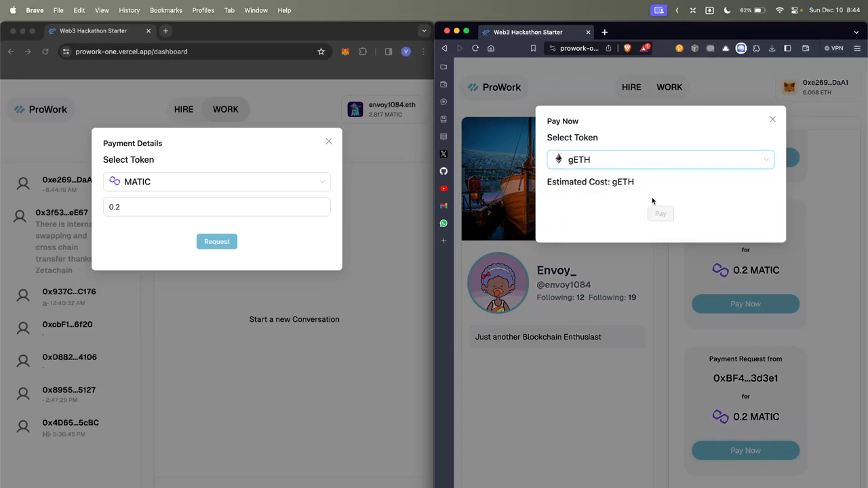Star-bookmark the dashboard page in left window
The image size is (868, 488).
(x=321, y=52)
